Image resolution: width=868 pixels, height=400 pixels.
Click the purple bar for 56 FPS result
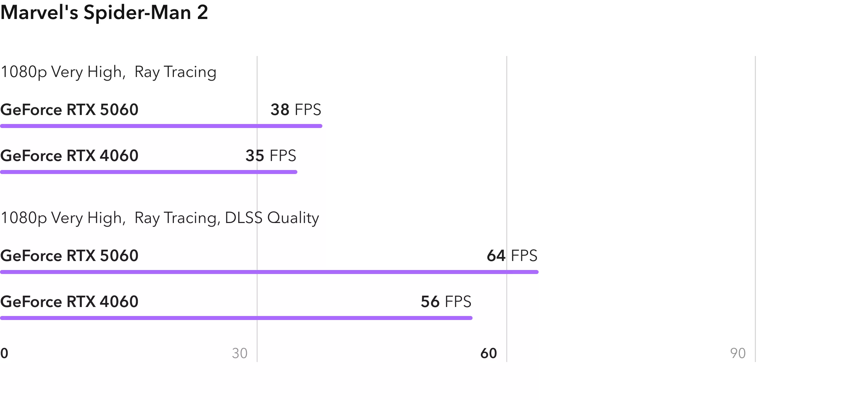(236, 318)
